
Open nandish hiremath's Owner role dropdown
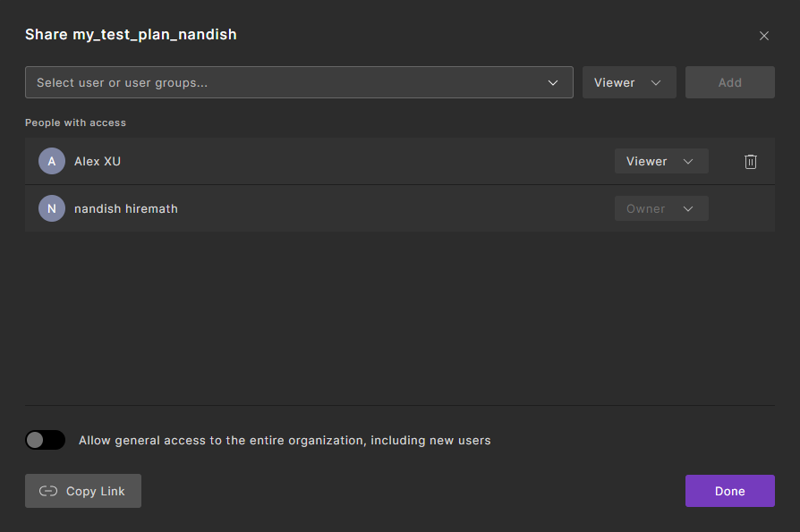[660, 209]
